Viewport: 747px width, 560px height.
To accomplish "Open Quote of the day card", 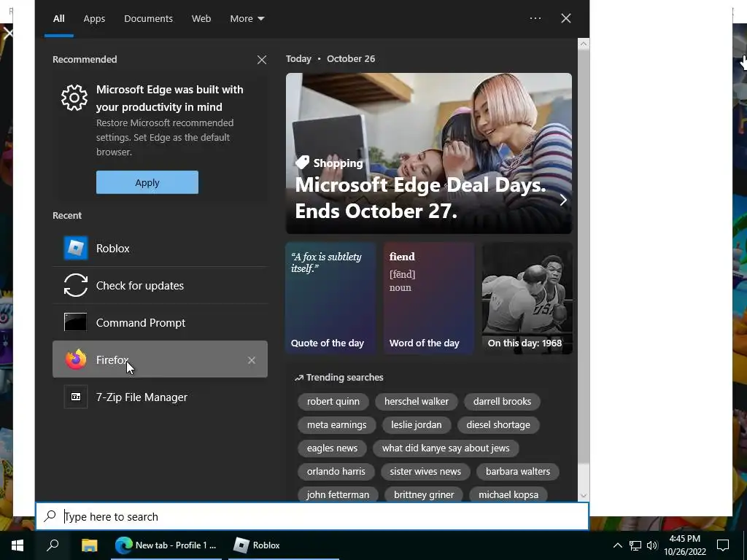I will [x=330, y=298].
